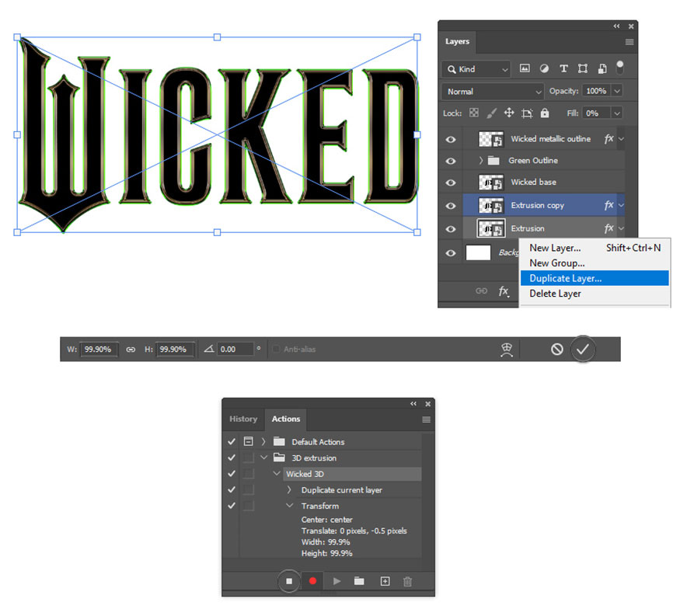The height and width of the screenshot is (616, 680).
Task: Toggle 3D extrusion set checkmark
Action: click(232, 458)
